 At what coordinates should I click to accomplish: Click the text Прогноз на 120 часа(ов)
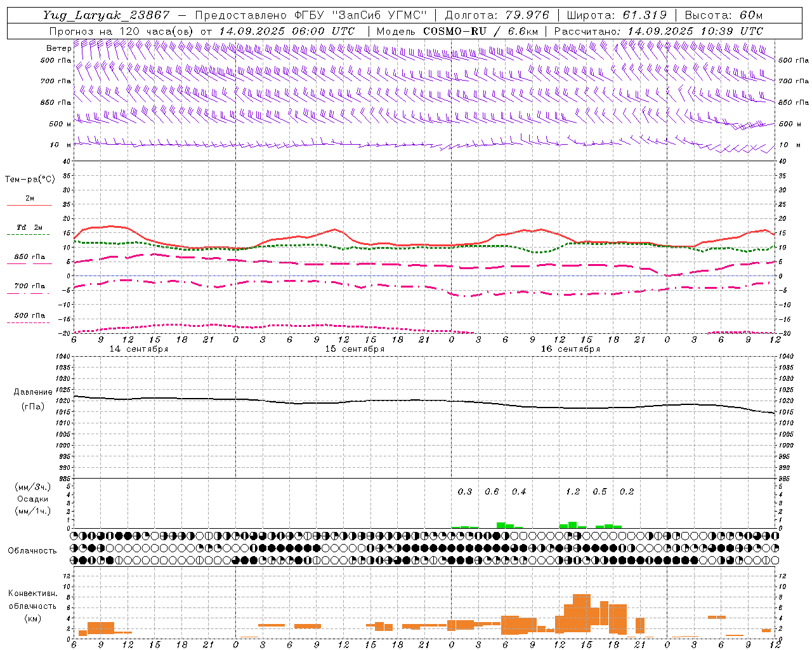tap(122, 31)
